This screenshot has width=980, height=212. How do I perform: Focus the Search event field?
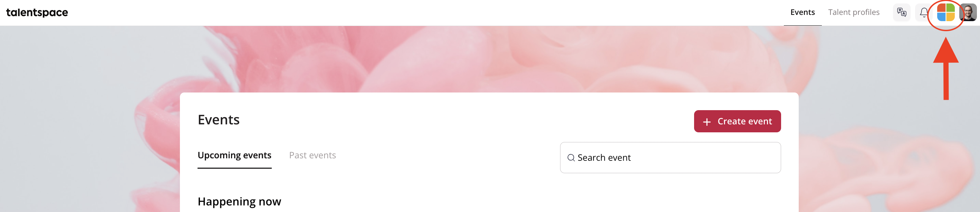(x=670, y=158)
